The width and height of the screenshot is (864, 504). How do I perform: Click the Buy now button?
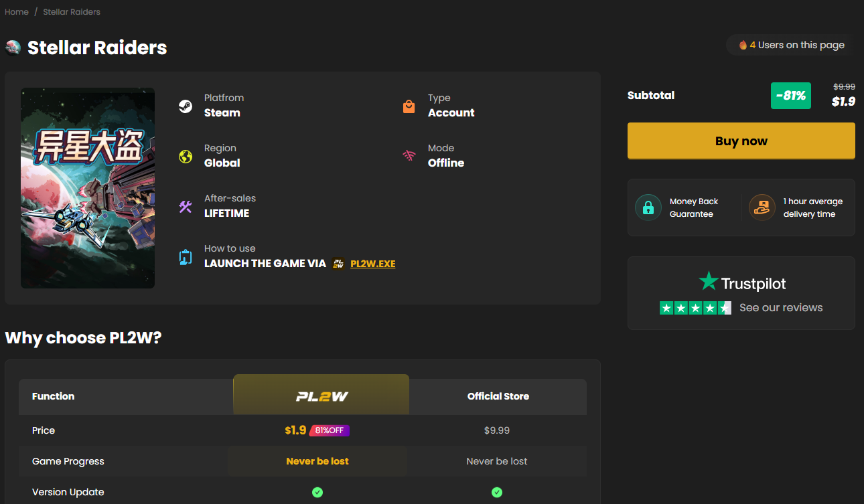tap(741, 141)
